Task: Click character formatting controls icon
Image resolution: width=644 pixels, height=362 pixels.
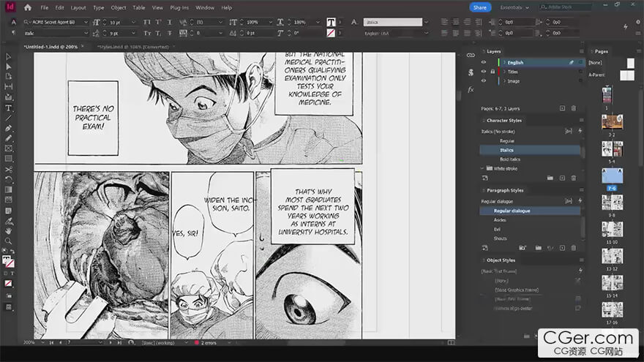Action: [14, 22]
